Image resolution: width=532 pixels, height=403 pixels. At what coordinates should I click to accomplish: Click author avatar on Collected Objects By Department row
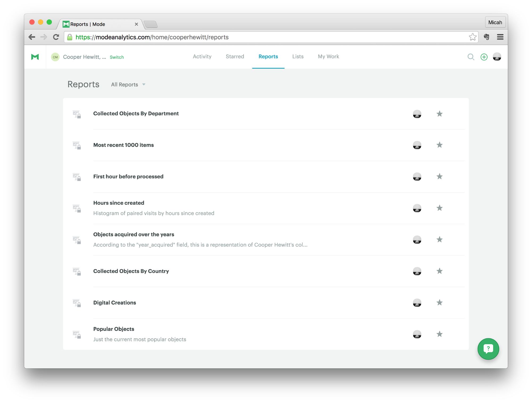click(x=417, y=114)
